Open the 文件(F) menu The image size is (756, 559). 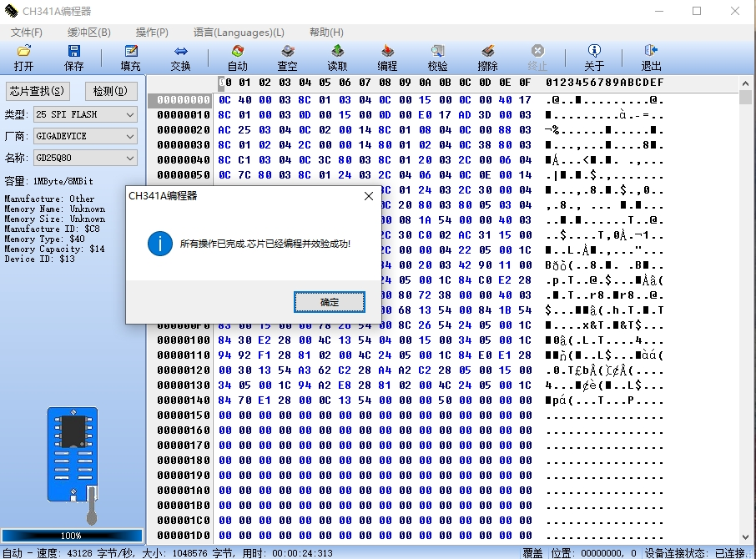click(27, 33)
